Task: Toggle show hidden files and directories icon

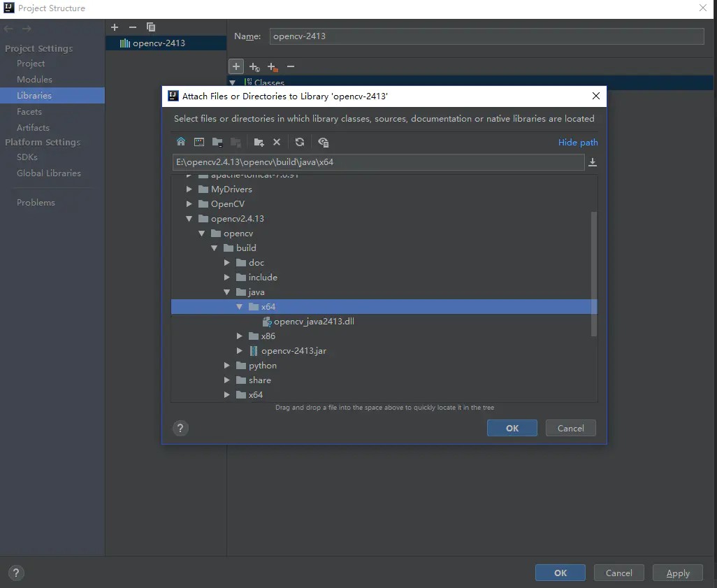Action: [323, 142]
